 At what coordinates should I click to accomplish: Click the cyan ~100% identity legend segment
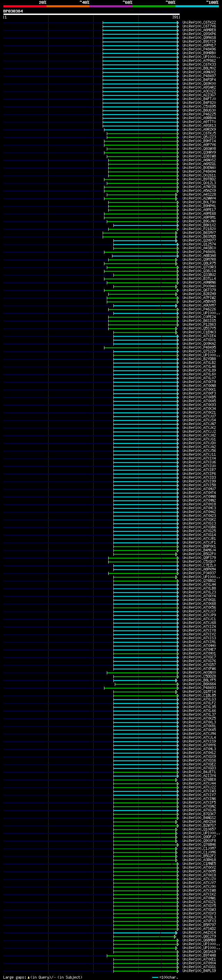point(197,6)
